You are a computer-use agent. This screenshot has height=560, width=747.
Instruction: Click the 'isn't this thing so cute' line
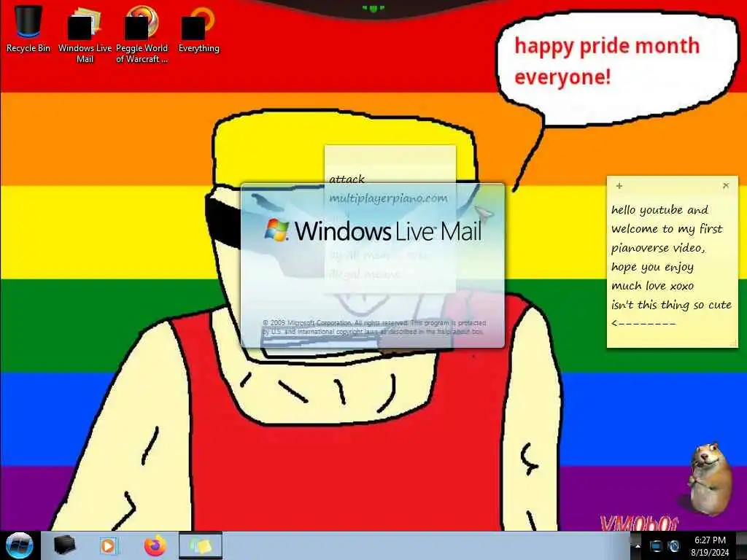click(x=671, y=305)
